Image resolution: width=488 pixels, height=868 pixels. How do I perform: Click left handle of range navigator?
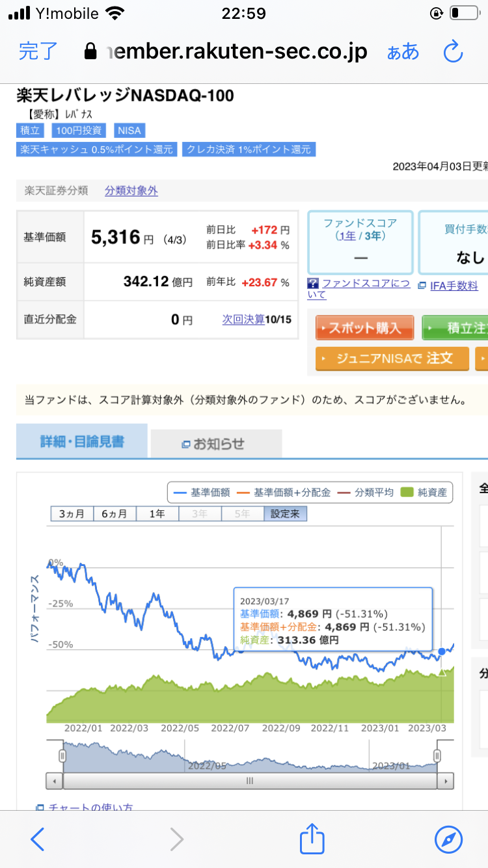63,755
